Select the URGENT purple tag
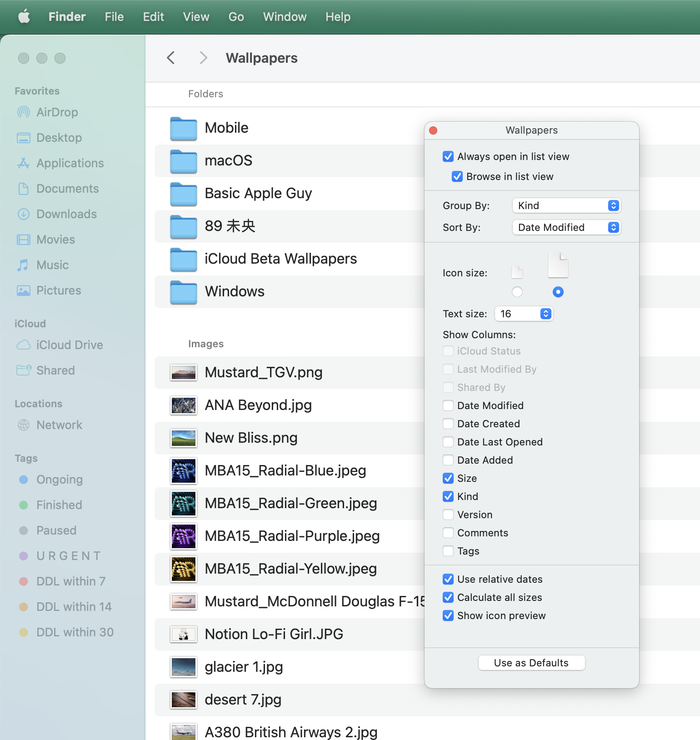This screenshot has height=740, width=700. (x=68, y=556)
